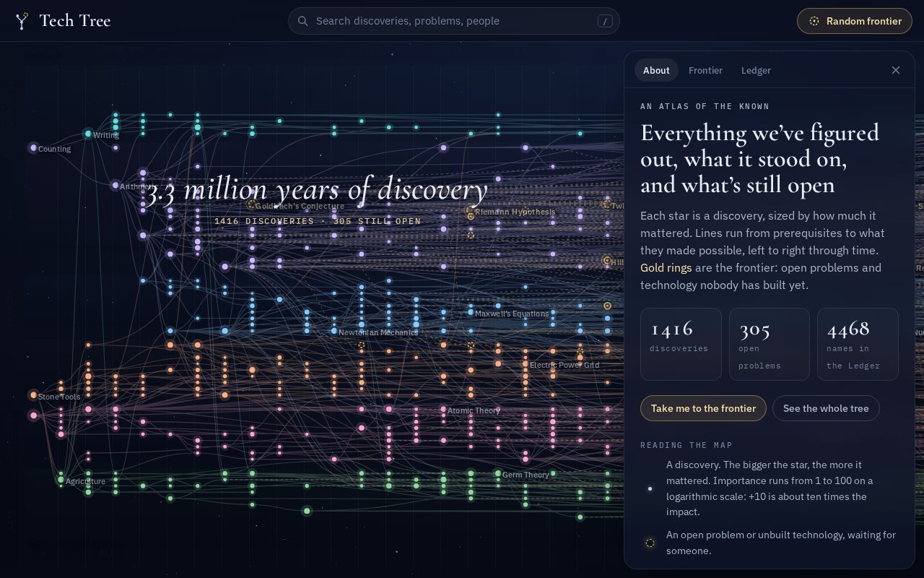The width and height of the screenshot is (924, 578).
Task: Click See the whole tree button
Action: 826,408
